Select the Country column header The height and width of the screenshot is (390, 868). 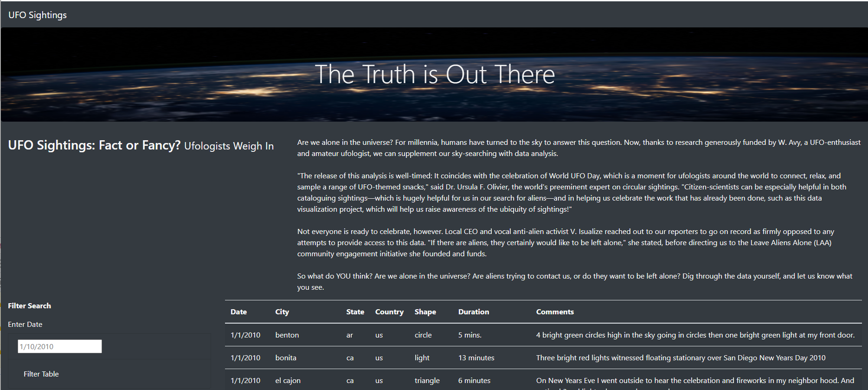pyautogui.click(x=389, y=312)
